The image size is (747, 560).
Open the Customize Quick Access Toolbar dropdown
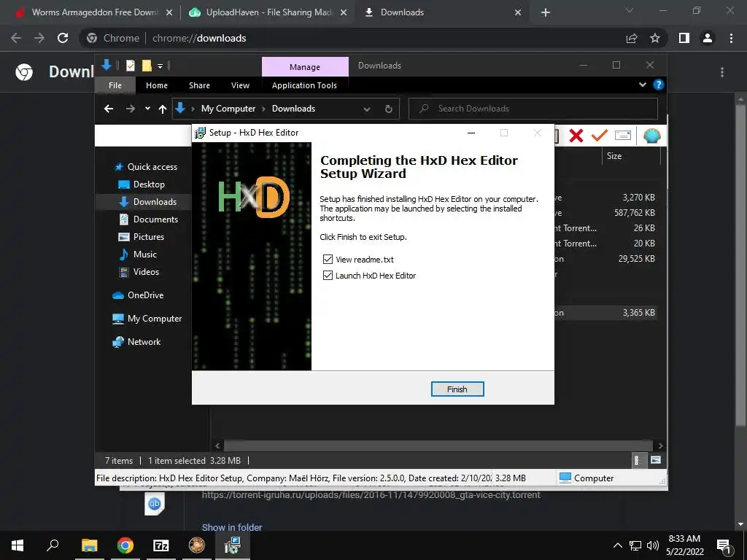160,66
